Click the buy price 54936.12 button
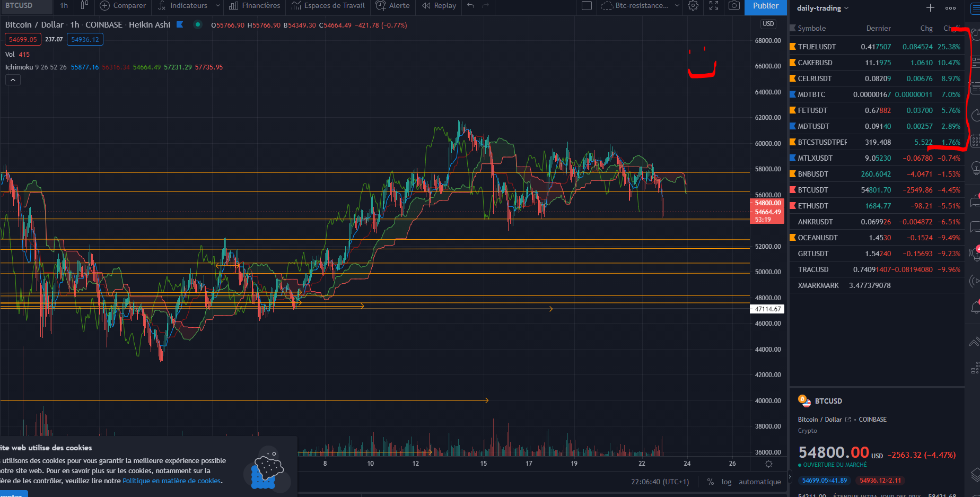The image size is (980, 497). pos(85,40)
